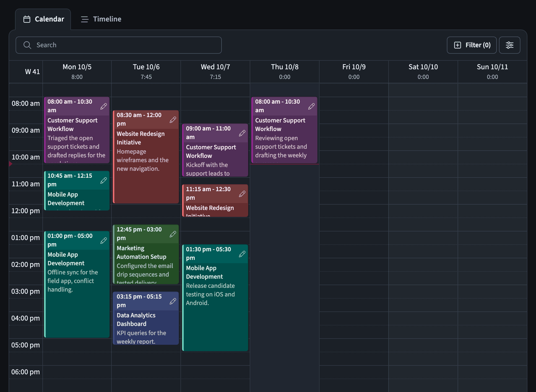Viewport: 536px width, 392px height.
Task: Edit Monday 10:45 am Mobile App entry pencil
Action: (x=104, y=180)
